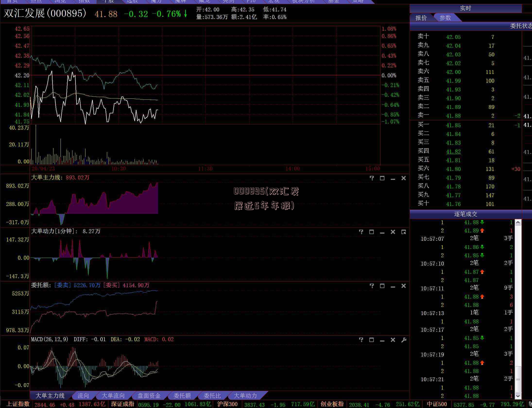Switch to the 报价 tab

coord(421,18)
